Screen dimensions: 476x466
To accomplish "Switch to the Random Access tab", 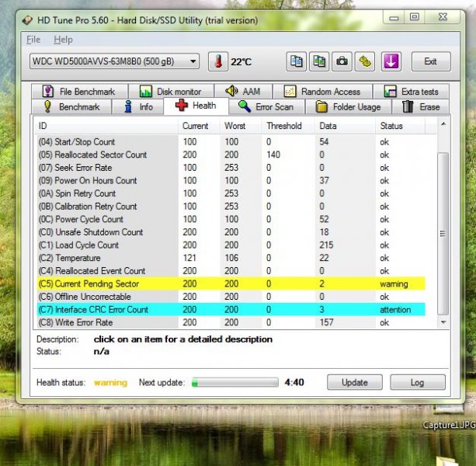I will pos(322,92).
